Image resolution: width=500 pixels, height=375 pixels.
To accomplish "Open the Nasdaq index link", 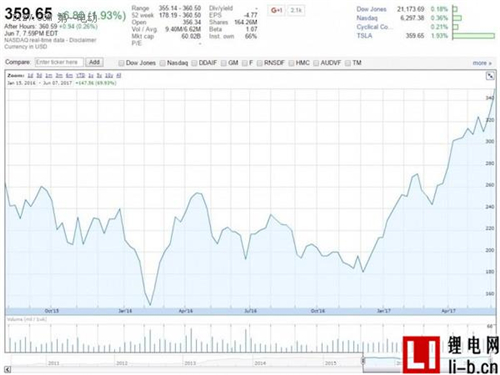I will click(367, 18).
